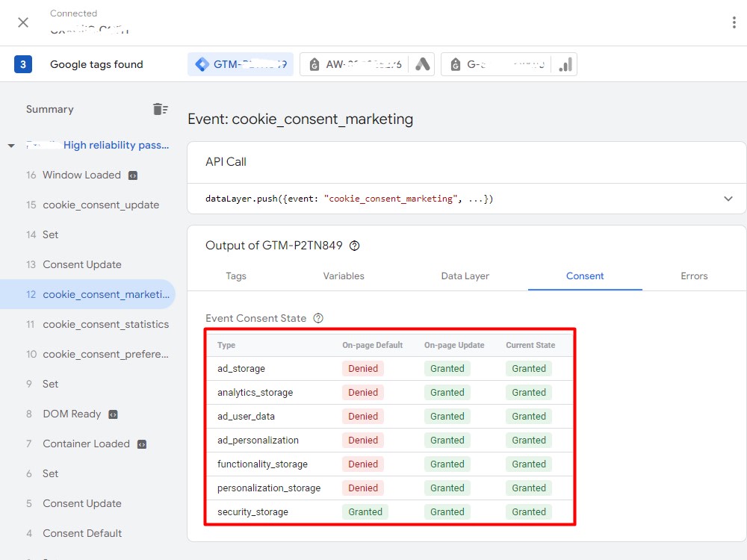
Task: Click the Event: cookie_consent_marketing heading
Action: click(x=300, y=119)
